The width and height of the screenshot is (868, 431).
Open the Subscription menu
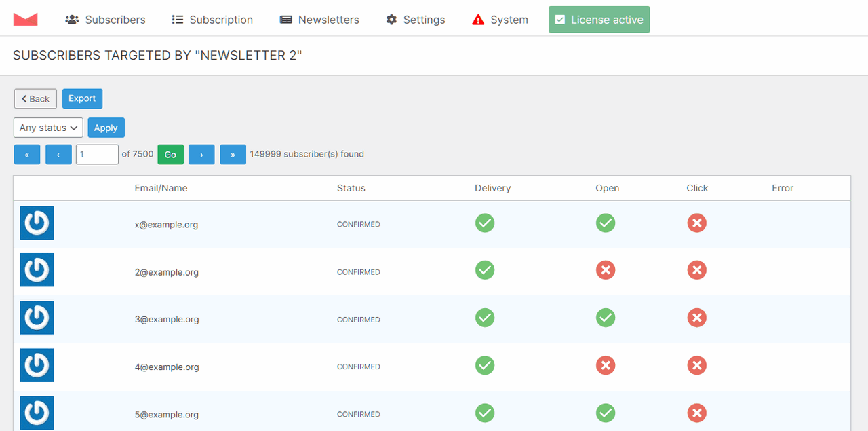pyautogui.click(x=212, y=20)
